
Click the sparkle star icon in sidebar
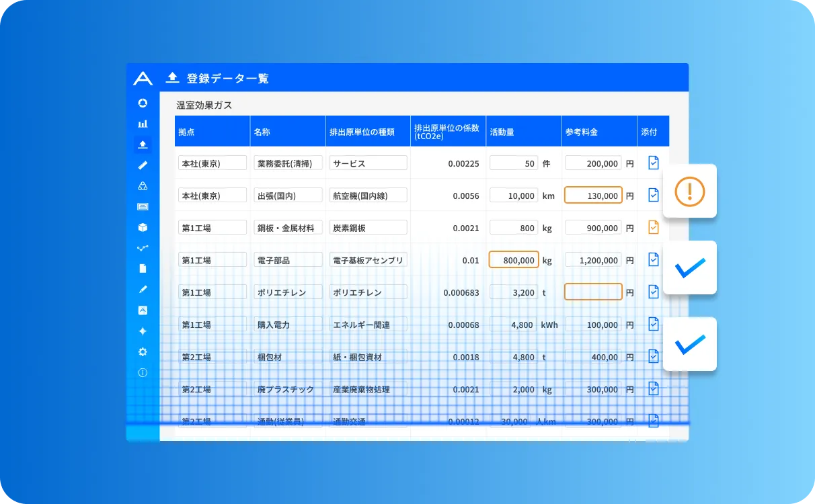tap(143, 331)
